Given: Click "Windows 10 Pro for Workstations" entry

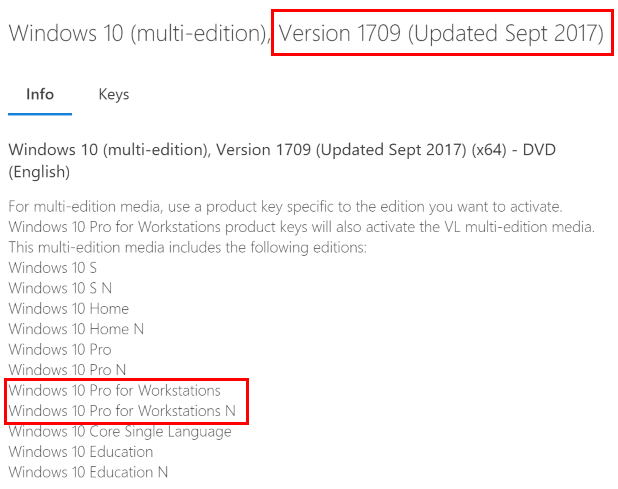Looking at the screenshot, I should pos(114,390).
